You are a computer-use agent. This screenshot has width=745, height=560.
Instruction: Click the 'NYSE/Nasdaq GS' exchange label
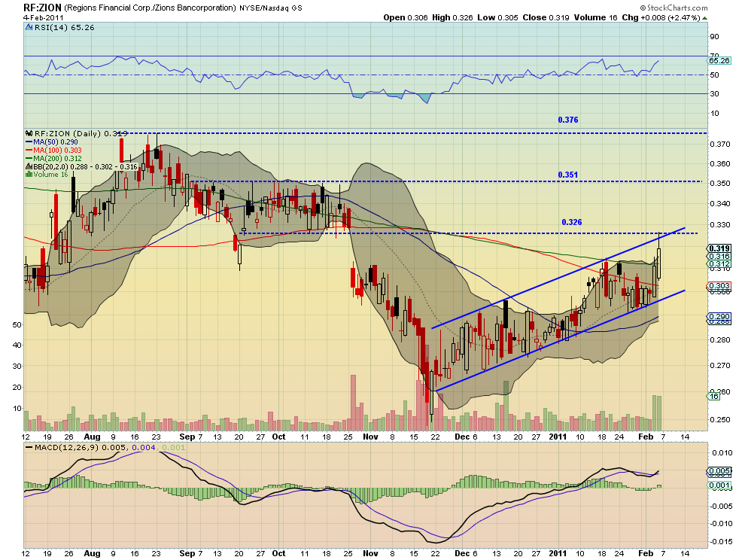[270, 8]
